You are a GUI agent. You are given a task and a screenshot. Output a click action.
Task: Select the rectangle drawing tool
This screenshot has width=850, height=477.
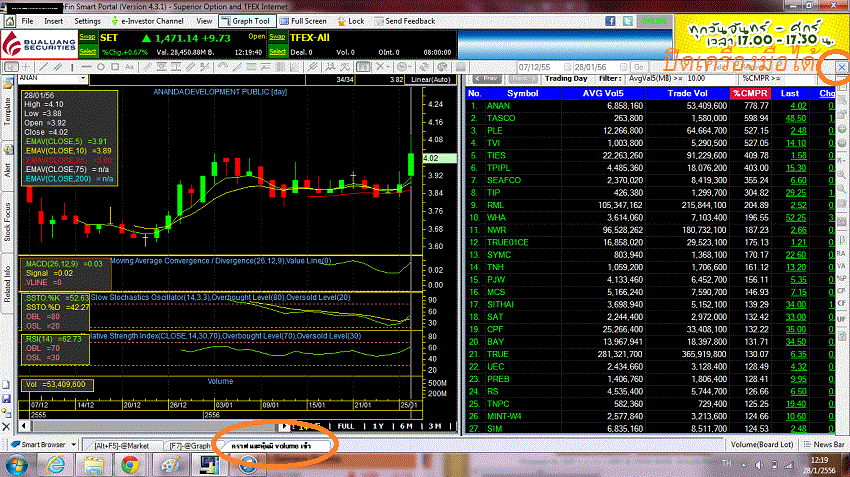115,67
